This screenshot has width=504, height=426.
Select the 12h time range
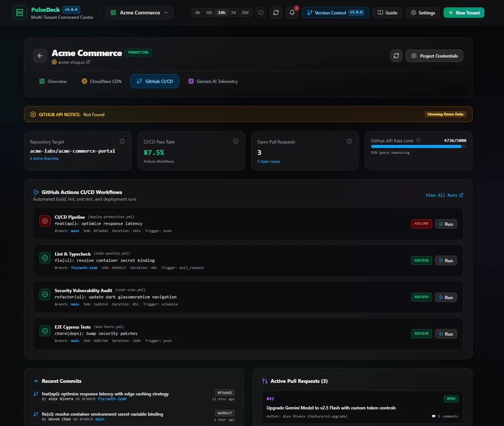(x=209, y=13)
